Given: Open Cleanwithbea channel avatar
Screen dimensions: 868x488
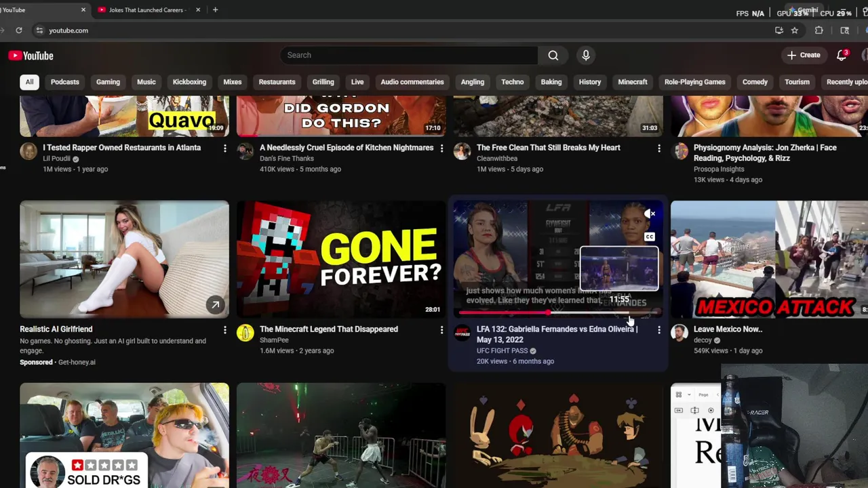Looking at the screenshot, I should tap(462, 150).
